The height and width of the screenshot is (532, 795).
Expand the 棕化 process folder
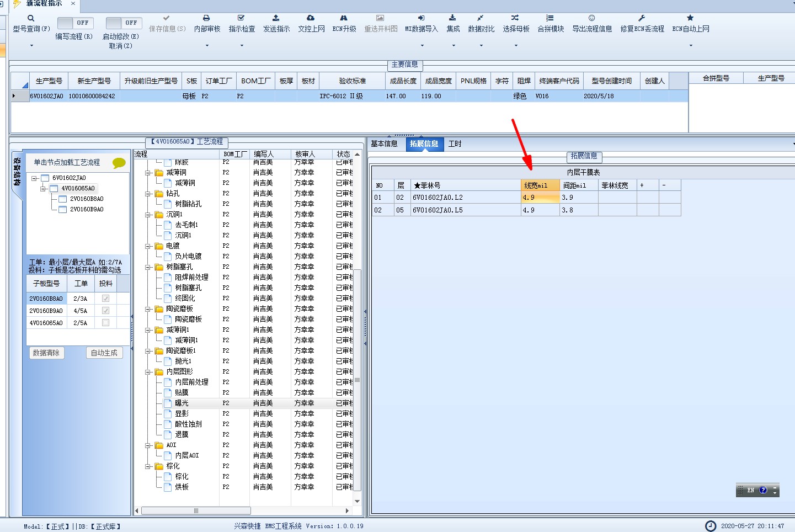(148, 466)
